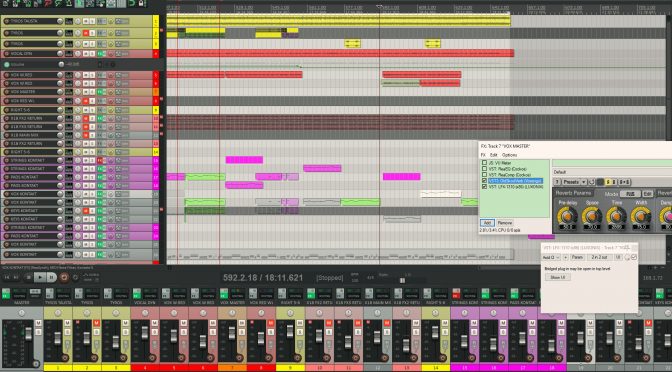Open FX menu in FX chain window

point(483,155)
